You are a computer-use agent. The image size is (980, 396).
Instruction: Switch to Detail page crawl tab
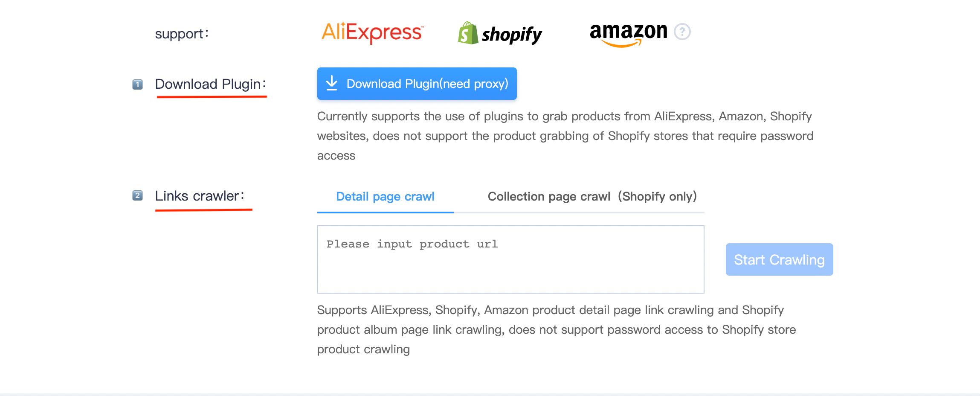[x=385, y=197]
